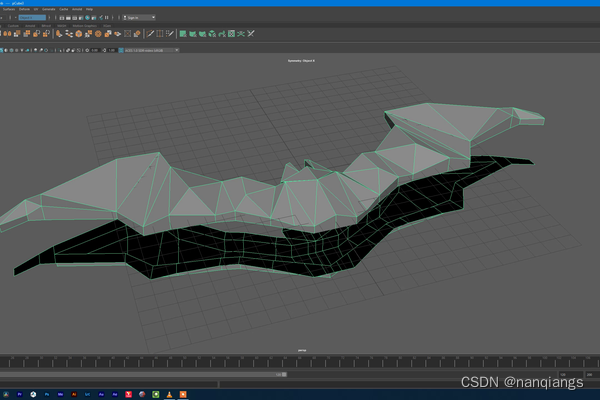Switch to the Motion Graphics shelf tab
Viewport: 600px width, 400px height.
click(x=85, y=26)
